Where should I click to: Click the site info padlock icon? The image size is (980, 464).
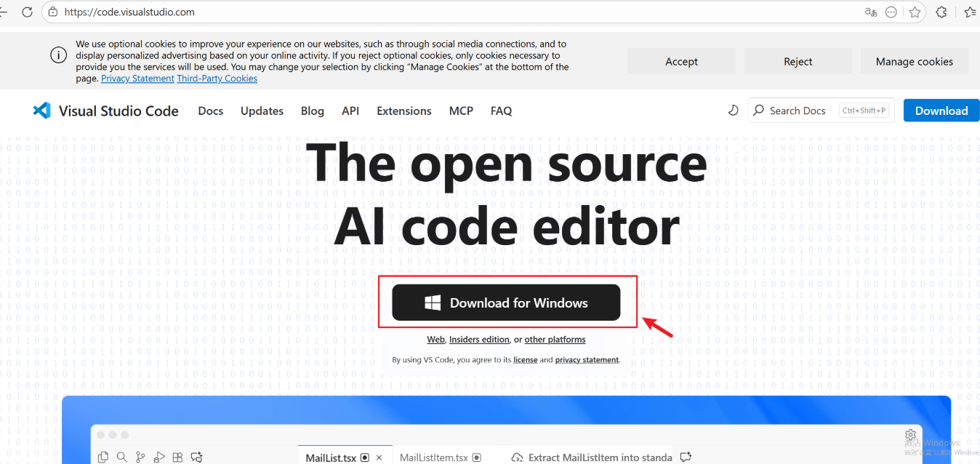(x=52, y=12)
